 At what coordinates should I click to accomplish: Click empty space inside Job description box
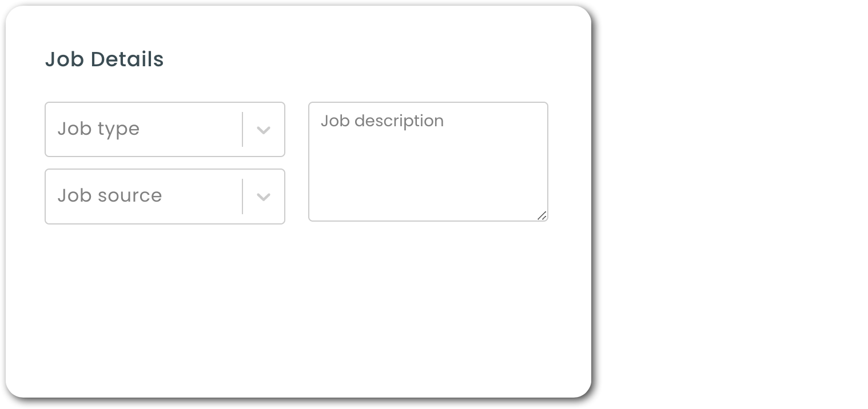point(428,177)
